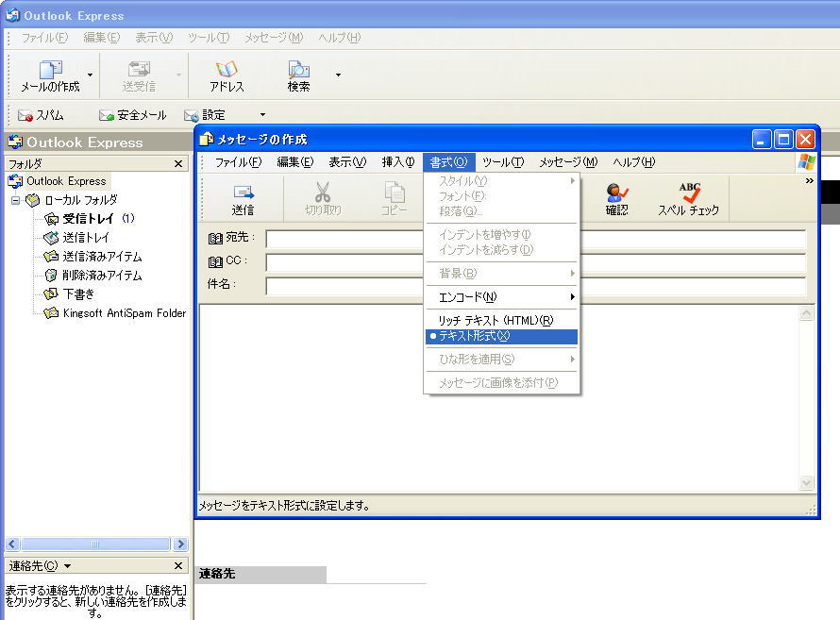Click the To (宛先) recipient input field
This screenshot has height=620, width=840.
pos(536,239)
